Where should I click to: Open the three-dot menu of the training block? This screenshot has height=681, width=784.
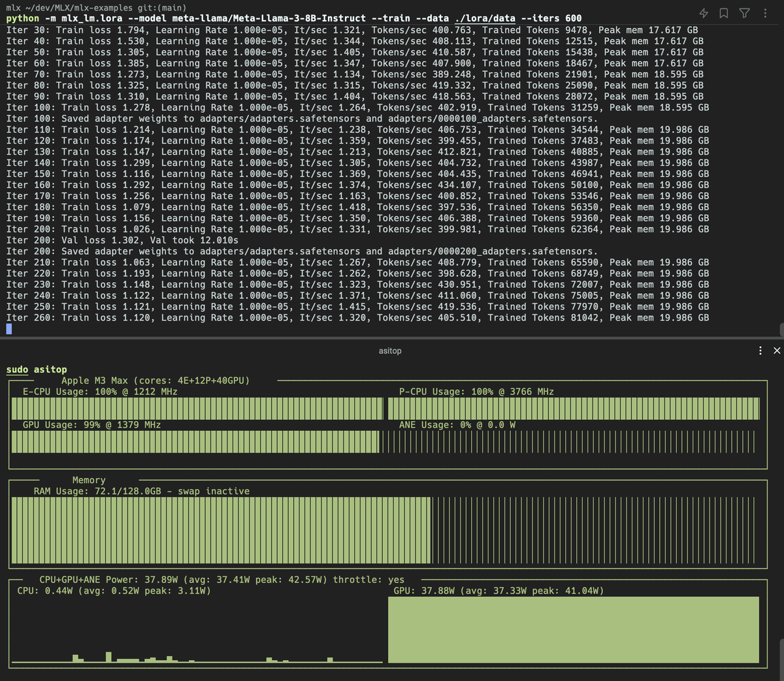(765, 13)
